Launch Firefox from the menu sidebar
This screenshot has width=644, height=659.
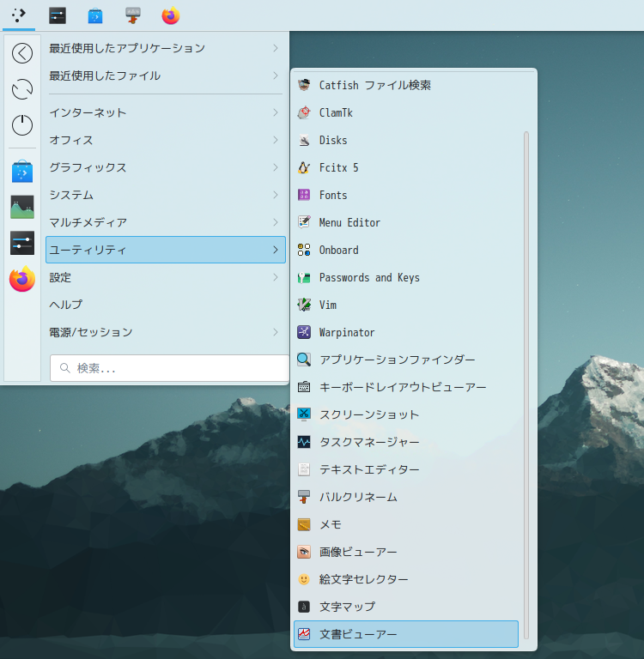tap(22, 280)
